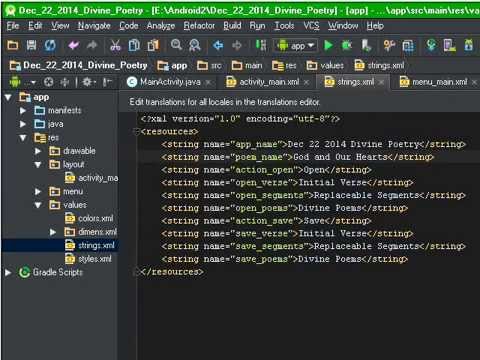Click the Open folder toolbar icon

point(13,45)
